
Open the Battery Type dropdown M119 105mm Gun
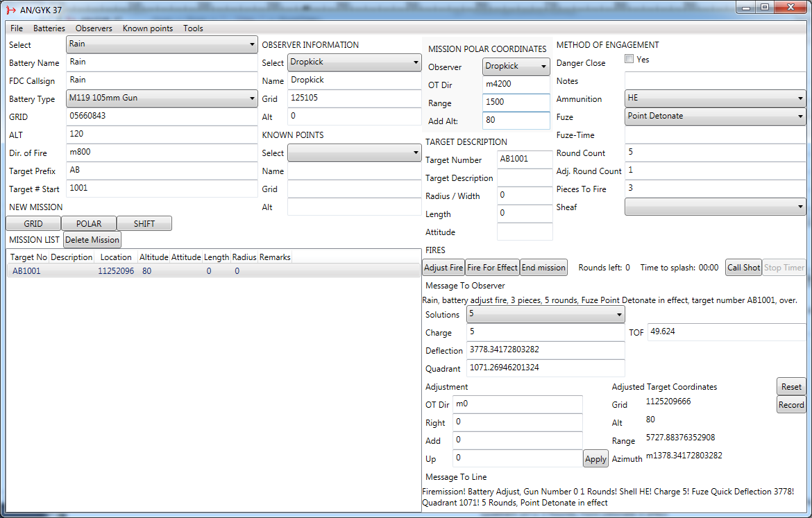162,98
